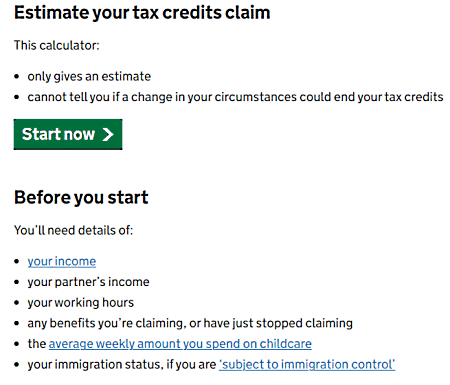Click the 'Estimate your tax credits claim' heading
Screen dimensions: 450x385
point(142,13)
